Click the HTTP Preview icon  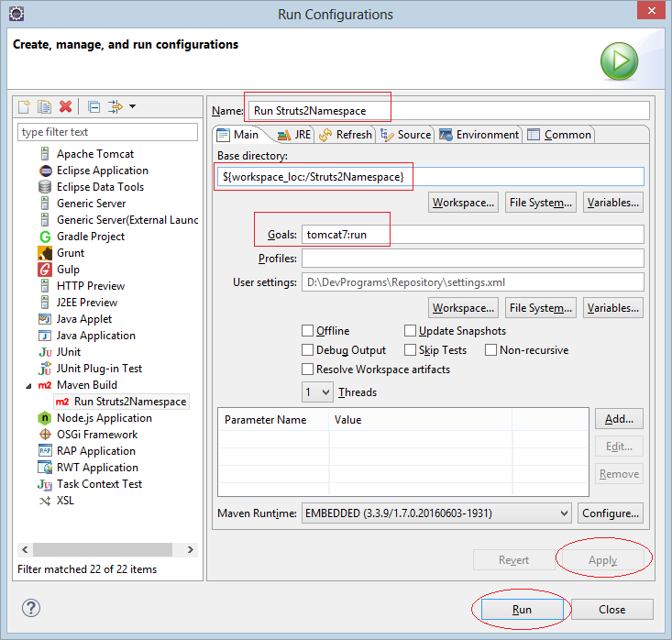45,285
